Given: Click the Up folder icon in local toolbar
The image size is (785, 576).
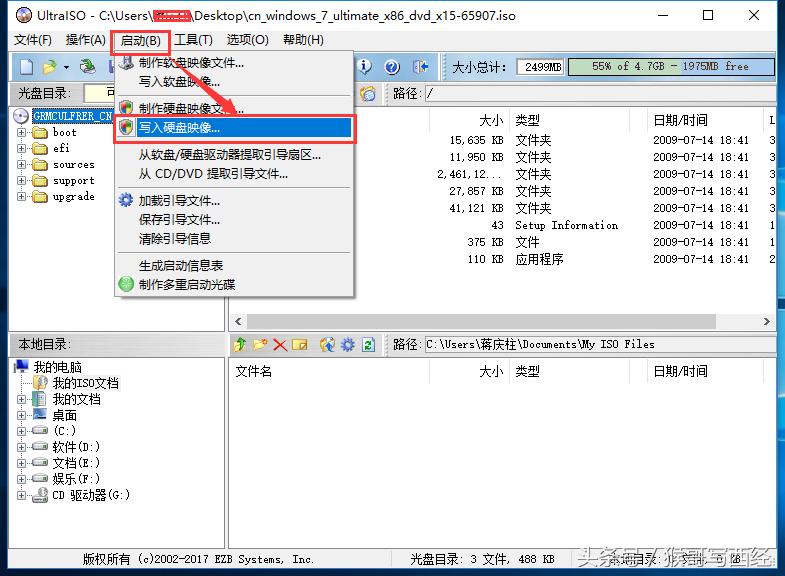Looking at the screenshot, I should tap(240, 344).
